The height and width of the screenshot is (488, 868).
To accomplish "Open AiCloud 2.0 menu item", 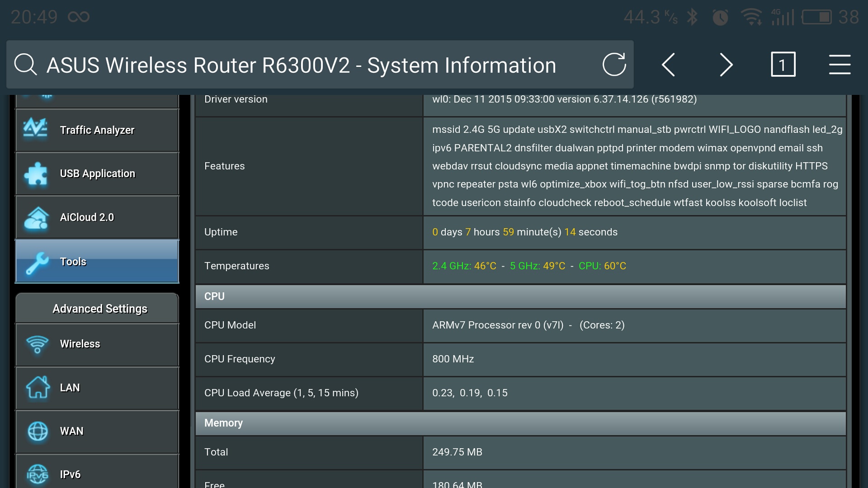I will coord(97,217).
